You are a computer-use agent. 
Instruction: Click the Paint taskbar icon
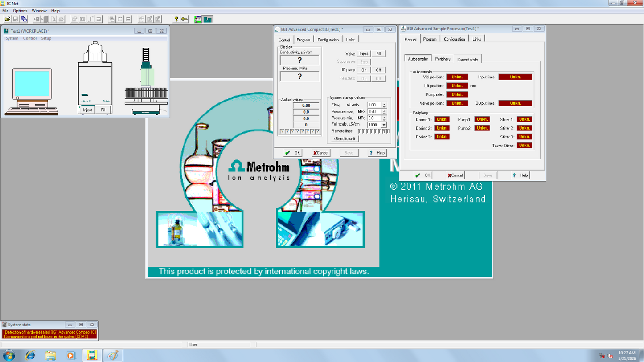(113, 355)
